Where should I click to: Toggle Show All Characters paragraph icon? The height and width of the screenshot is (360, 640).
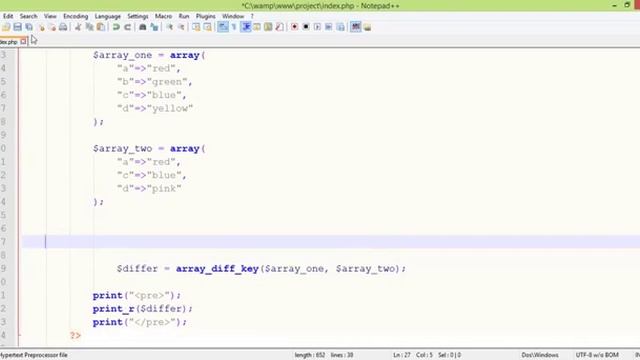coord(234,27)
